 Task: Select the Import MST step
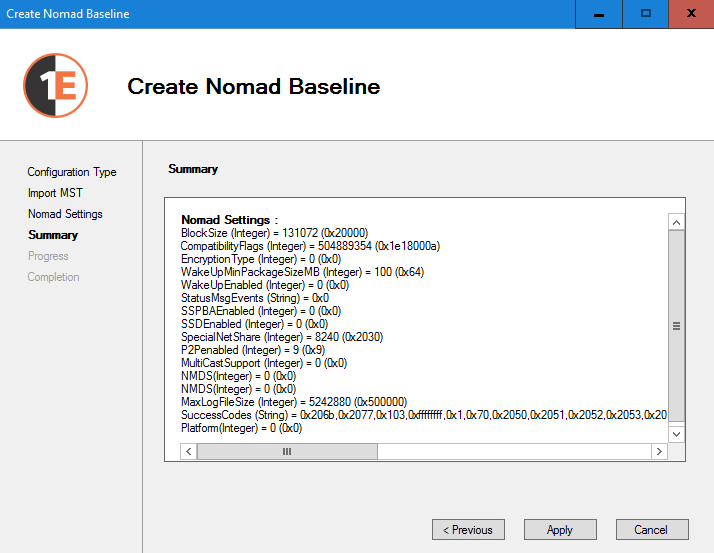(55, 193)
